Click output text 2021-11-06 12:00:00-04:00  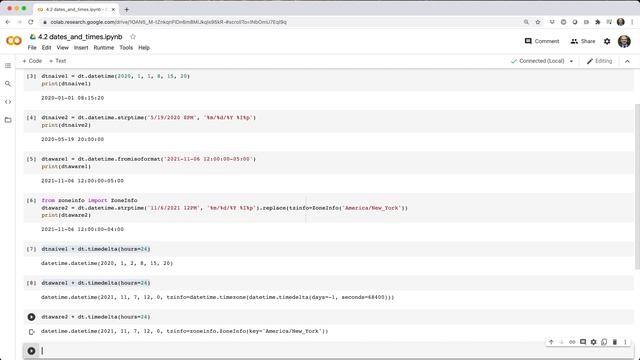point(82,229)
